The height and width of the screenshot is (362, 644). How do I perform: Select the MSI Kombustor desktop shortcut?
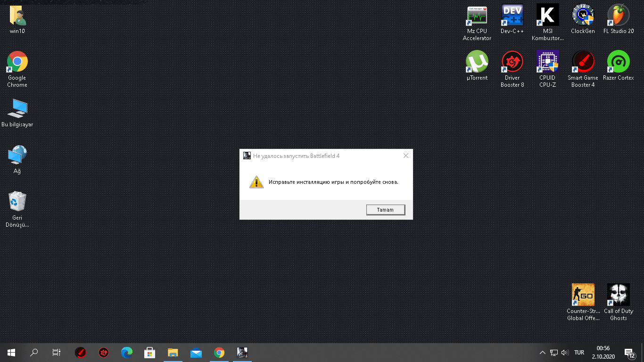point(548,23)
